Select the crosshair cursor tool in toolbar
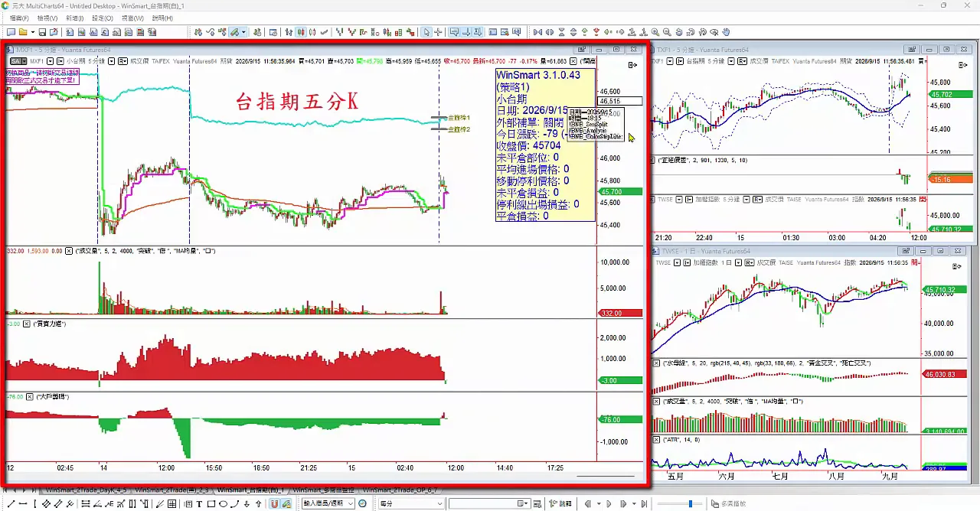 click(x=438, y=32)
